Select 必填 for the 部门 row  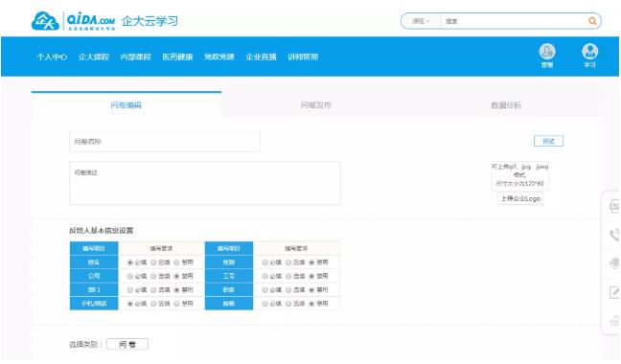point(130,290)
